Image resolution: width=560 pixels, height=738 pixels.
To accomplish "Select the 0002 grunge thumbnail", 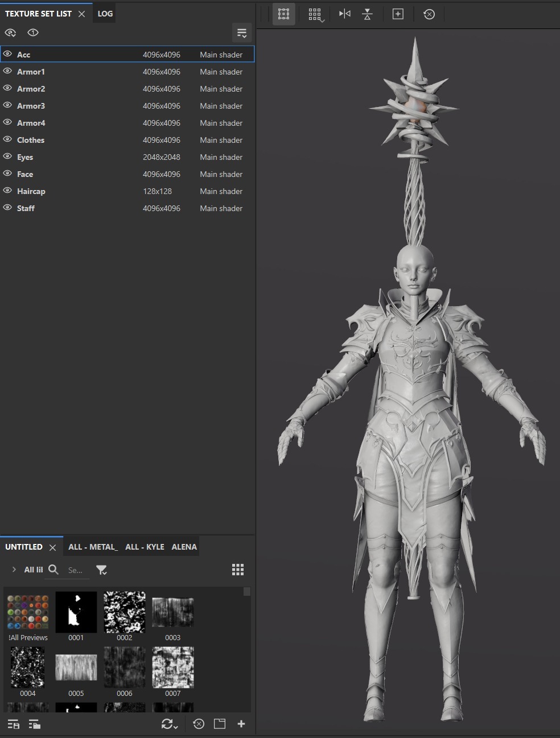I will 125,612.
